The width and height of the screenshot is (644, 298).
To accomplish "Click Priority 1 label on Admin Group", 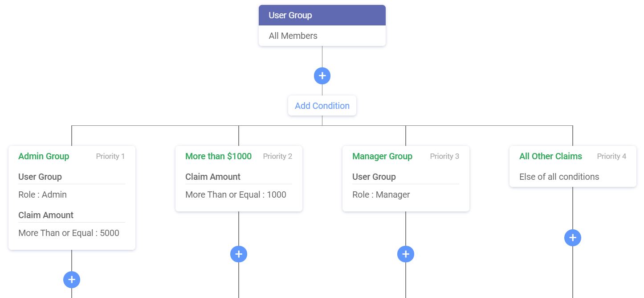I will (x=110, y=156).
